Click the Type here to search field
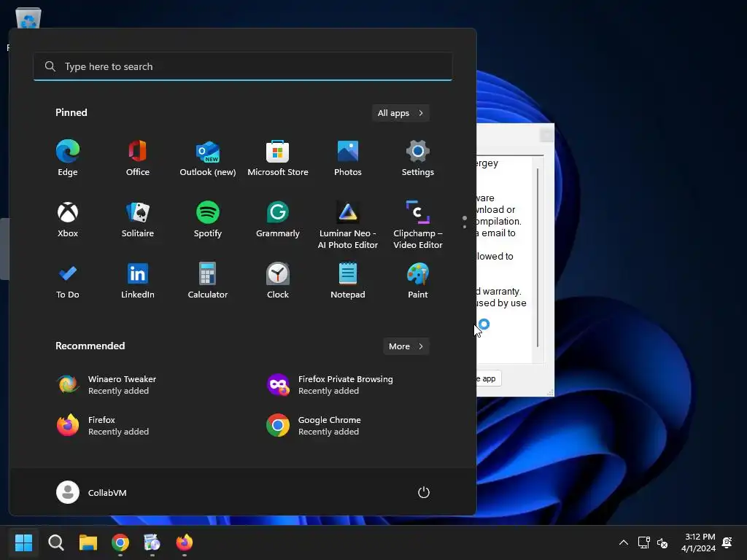747x560 pixels. click(242, 66)
